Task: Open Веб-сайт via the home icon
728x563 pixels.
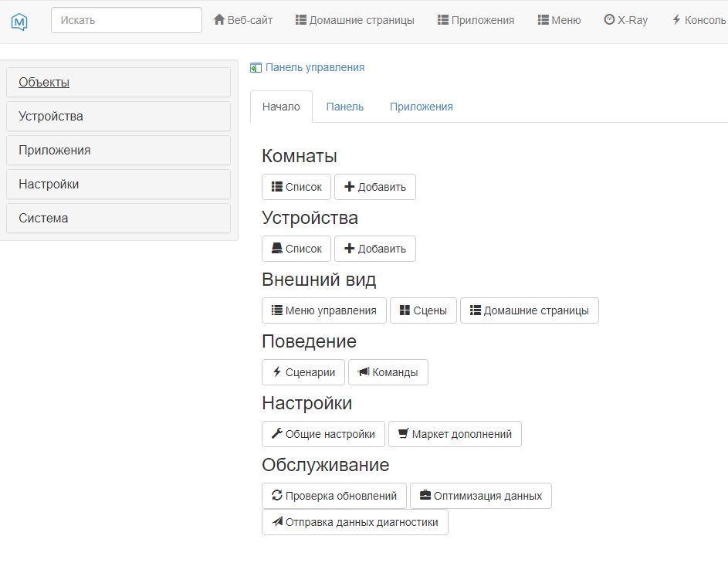Action: pyautogui.click(x=243, y=19)
